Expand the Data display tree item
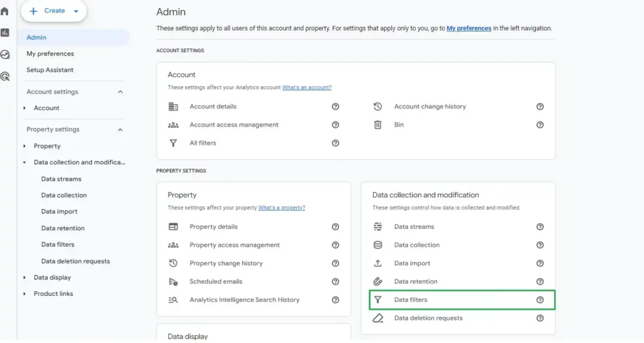The height and width of the screenshot is (343, 644). click(x=25, y=278)
